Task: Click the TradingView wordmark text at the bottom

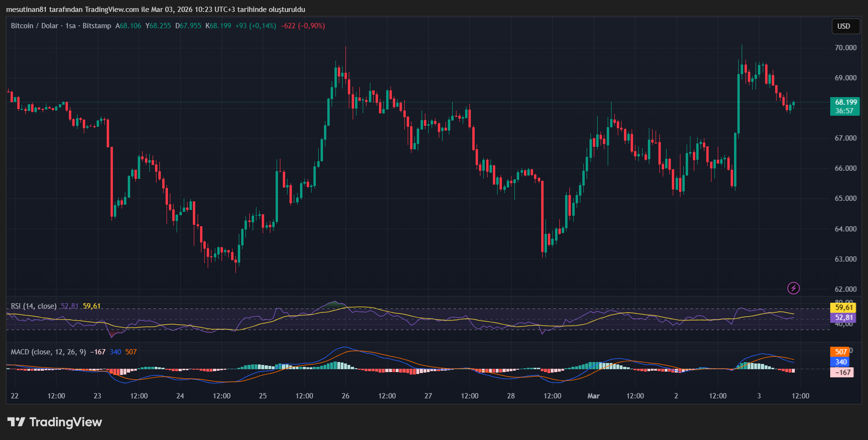Action: point(66,422)
